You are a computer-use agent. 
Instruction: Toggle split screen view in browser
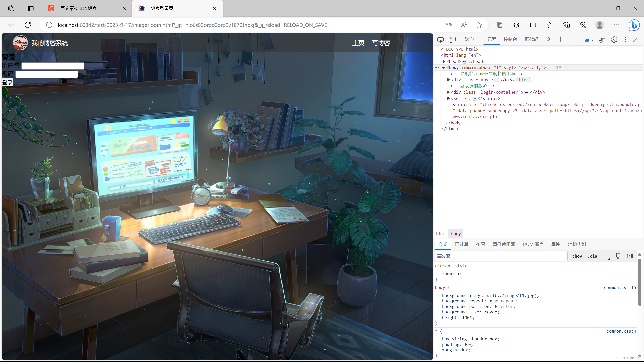pyautogui.click(x=533, y=25)
